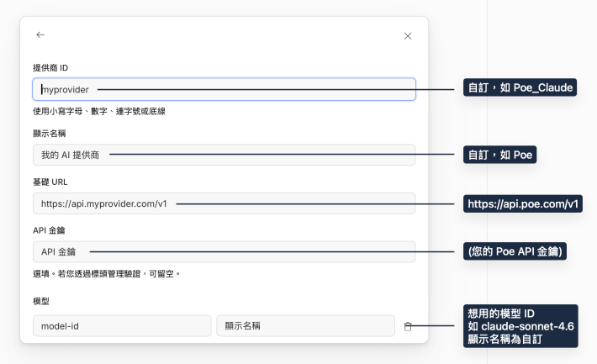Select the 基礎 URL input field
The height and width of the screenshot is (364, 597).
click(224, 203)
